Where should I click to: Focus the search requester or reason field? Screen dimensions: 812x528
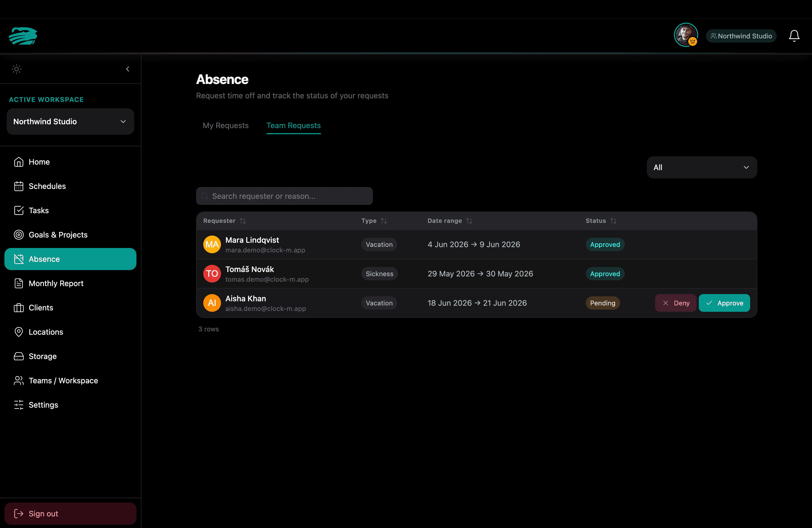pos(284,196)
